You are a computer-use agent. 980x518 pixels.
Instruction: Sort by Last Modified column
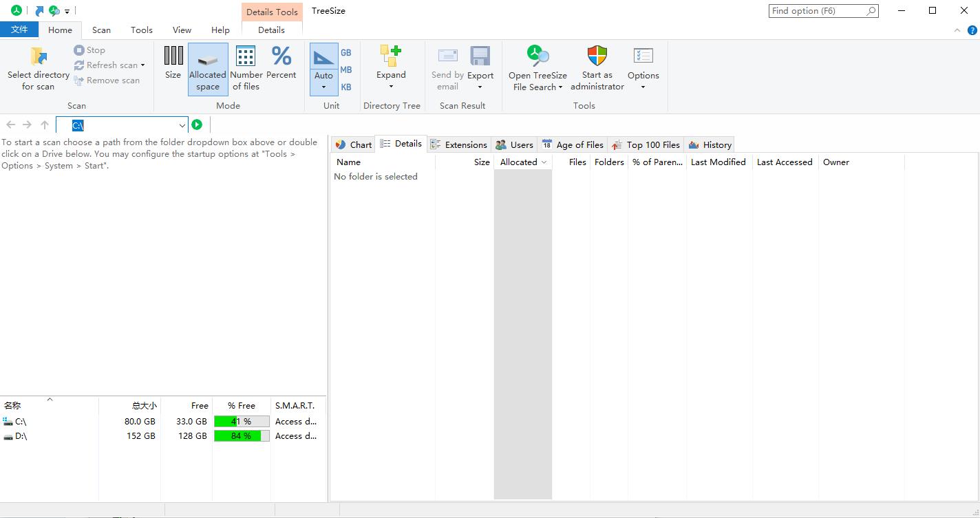click(x=719, y=162)
